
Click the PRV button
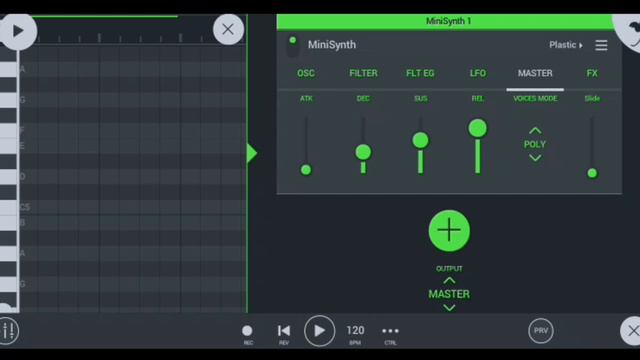click(541, 331)
